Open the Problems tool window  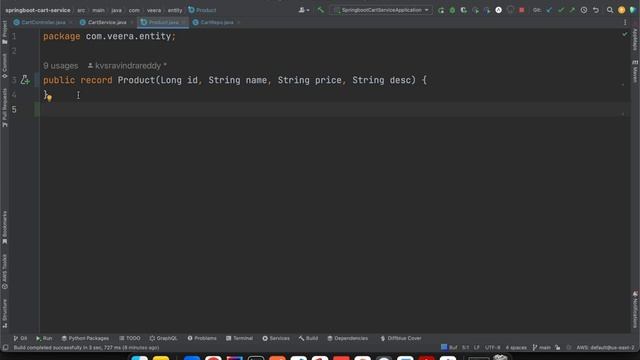pos(202,338)
